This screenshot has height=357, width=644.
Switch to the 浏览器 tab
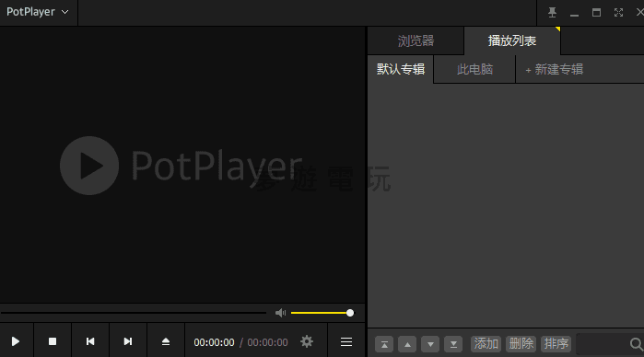[416, 40]
